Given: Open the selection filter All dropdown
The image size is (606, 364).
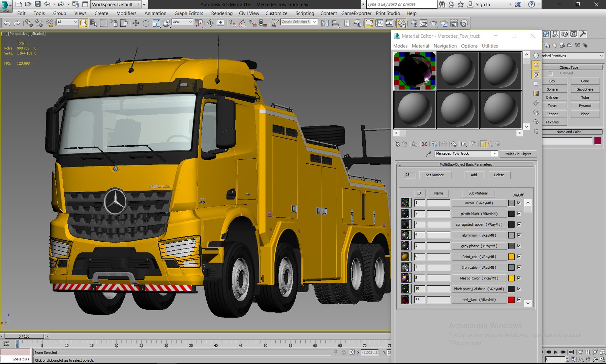Looking at the screenshot, I should click(67, 22).
